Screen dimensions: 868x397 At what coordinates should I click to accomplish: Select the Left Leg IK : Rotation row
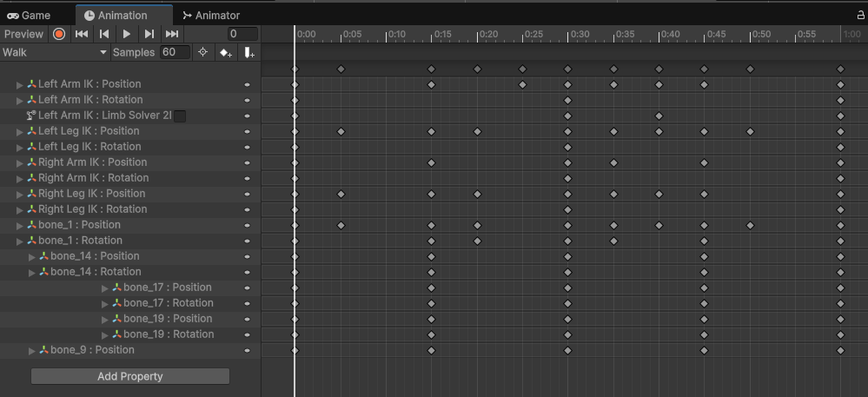pos(130,147)
